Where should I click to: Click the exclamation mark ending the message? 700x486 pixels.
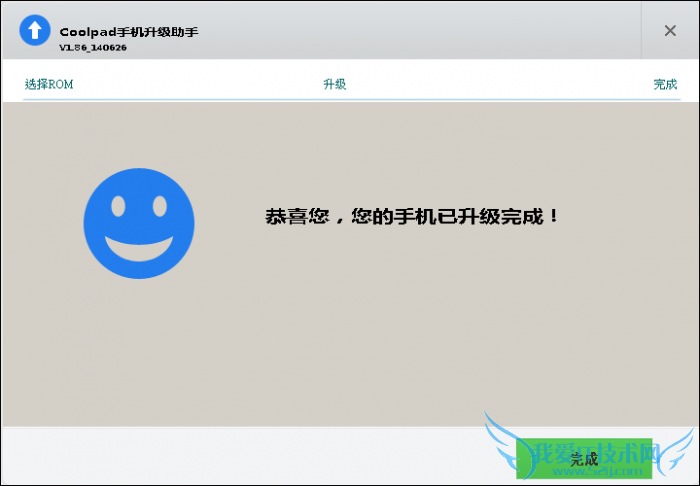tap(554, 216)
